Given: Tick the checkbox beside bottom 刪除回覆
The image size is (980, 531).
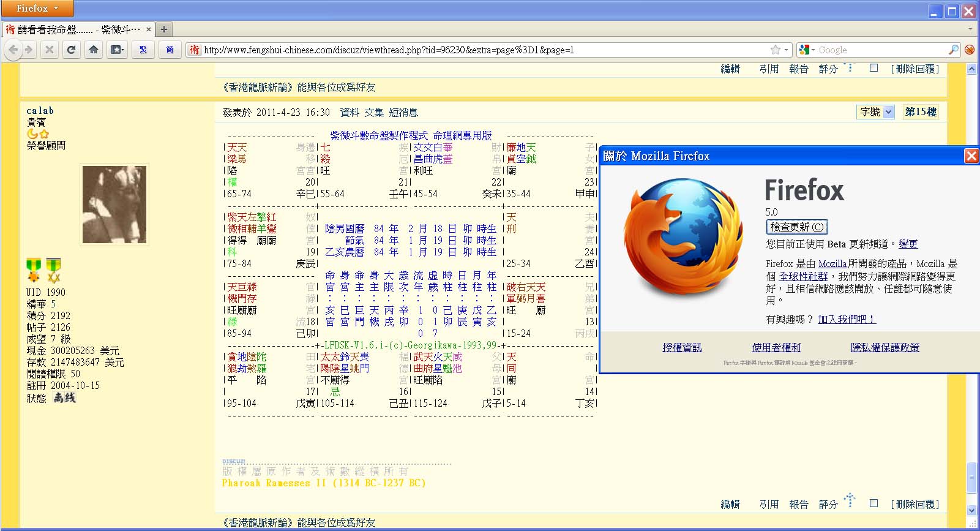Looking at the screenshot, I should [873, 503].
